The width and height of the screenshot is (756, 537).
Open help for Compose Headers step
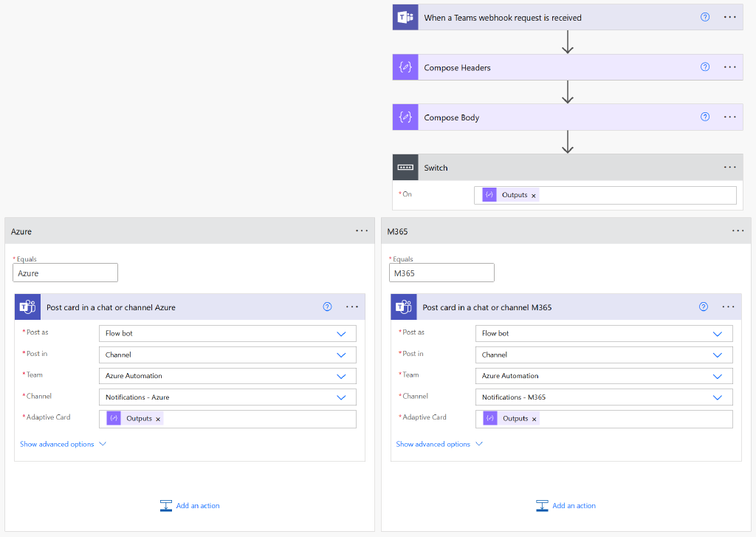pyautogui.click(x=705, y=67)
